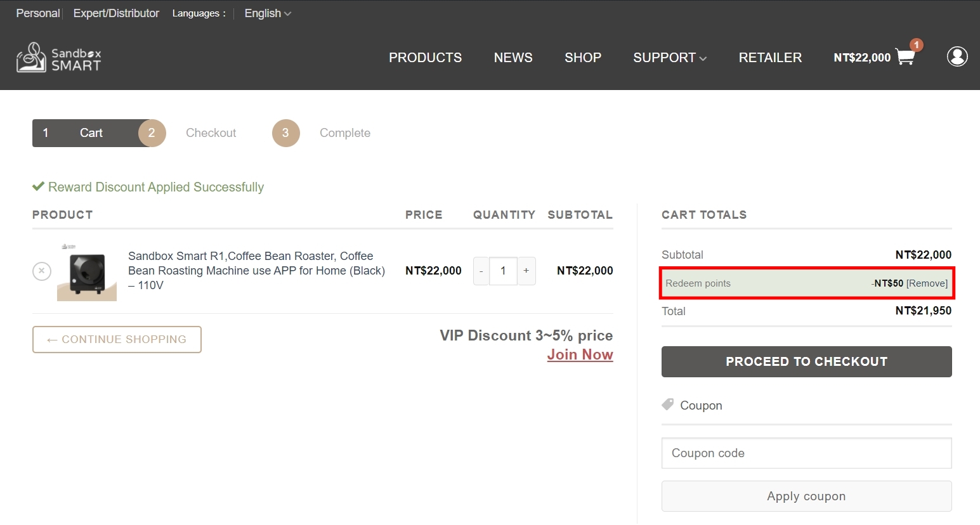The image size is (980, 525).
Task: Remove the redeemed points discount
Action: click(927, 283)
